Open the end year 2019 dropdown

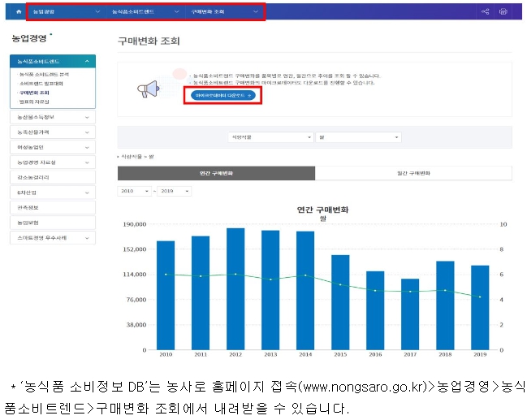(173, 191)
